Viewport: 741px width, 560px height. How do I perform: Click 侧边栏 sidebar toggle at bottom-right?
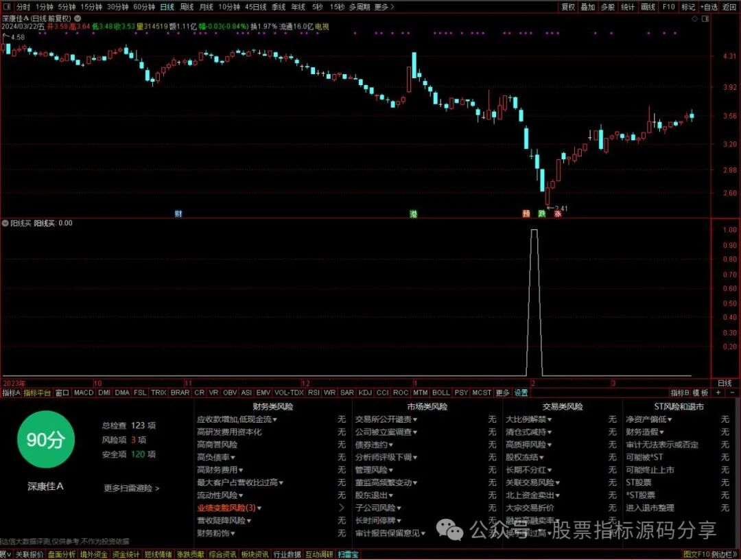(724, 555)
